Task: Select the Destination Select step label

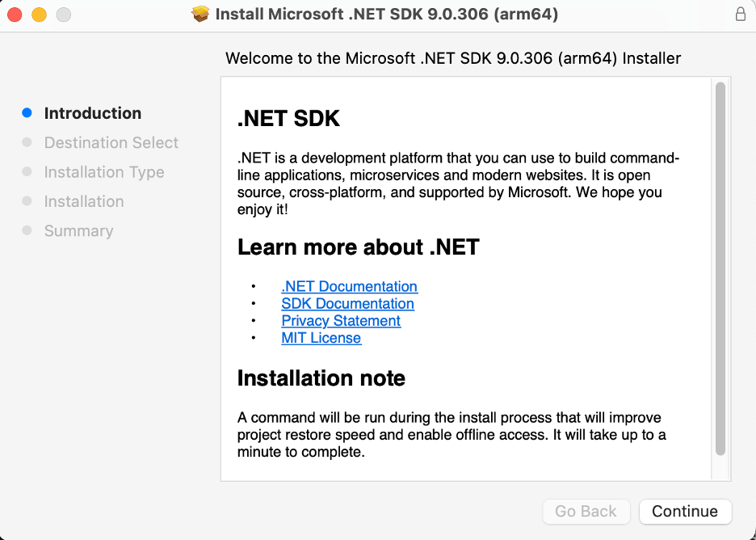Action: (x=111, y=142)
